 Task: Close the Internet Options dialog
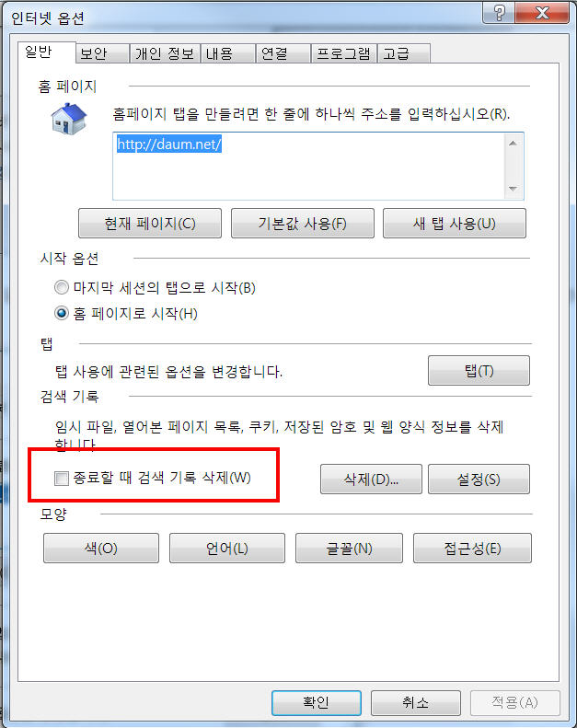[542, 13]
